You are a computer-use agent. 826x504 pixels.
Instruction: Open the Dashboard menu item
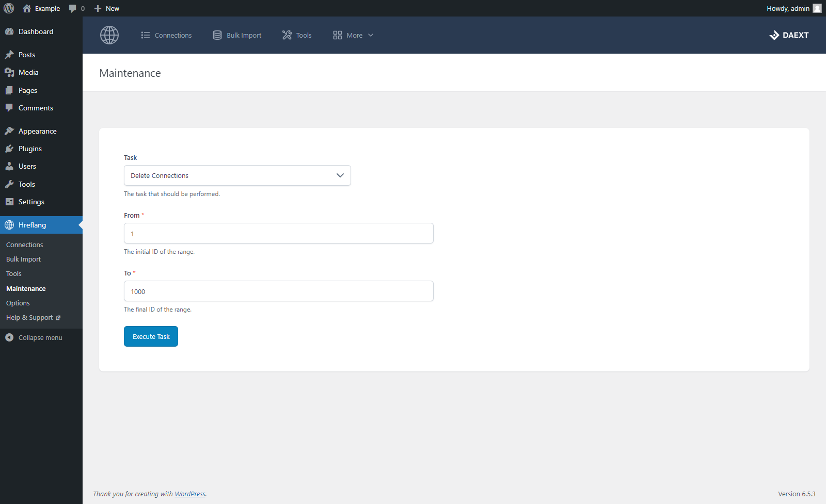tap(36, 31)
